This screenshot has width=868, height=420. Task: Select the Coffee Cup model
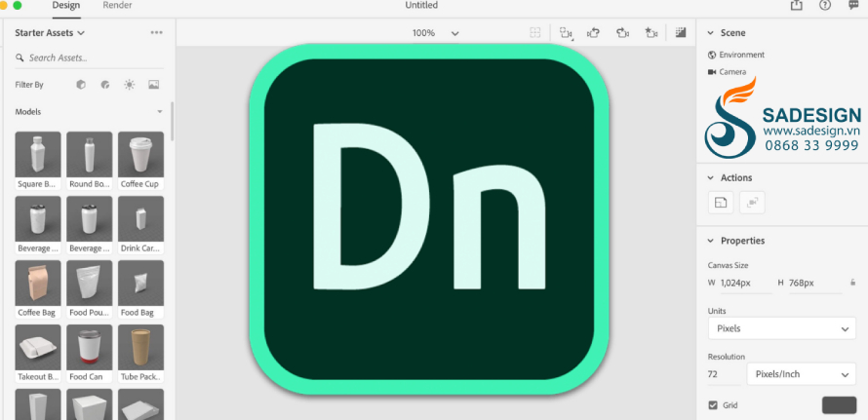pyautogui.click(x=140, y=161)
